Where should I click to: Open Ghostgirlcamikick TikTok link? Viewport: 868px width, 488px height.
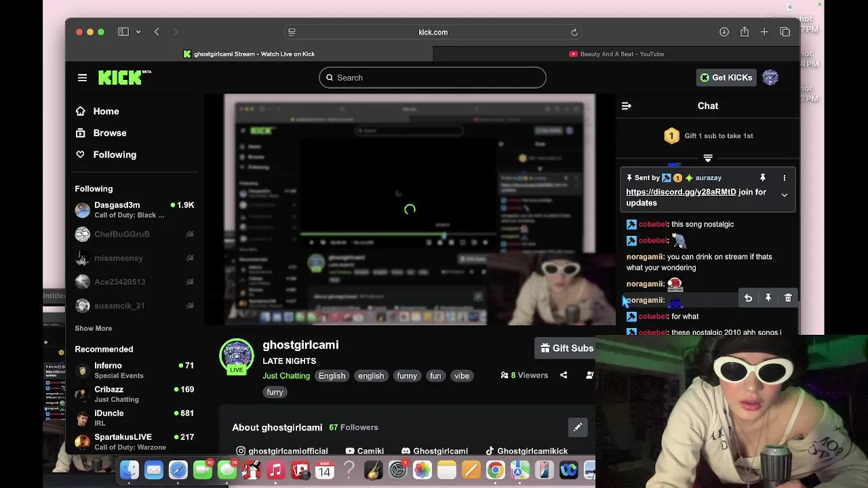click(x=527, y=451)
